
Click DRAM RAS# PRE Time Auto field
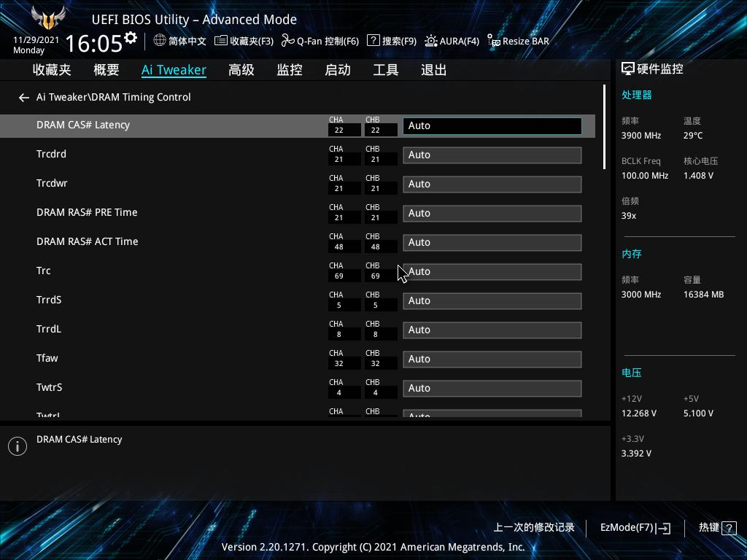[x=492, y=214]
